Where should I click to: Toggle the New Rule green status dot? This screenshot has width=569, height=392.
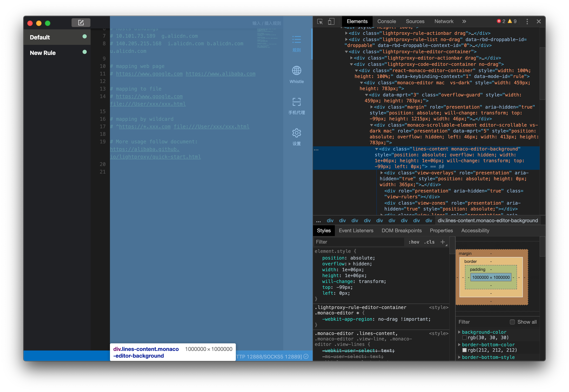(85, 52)
